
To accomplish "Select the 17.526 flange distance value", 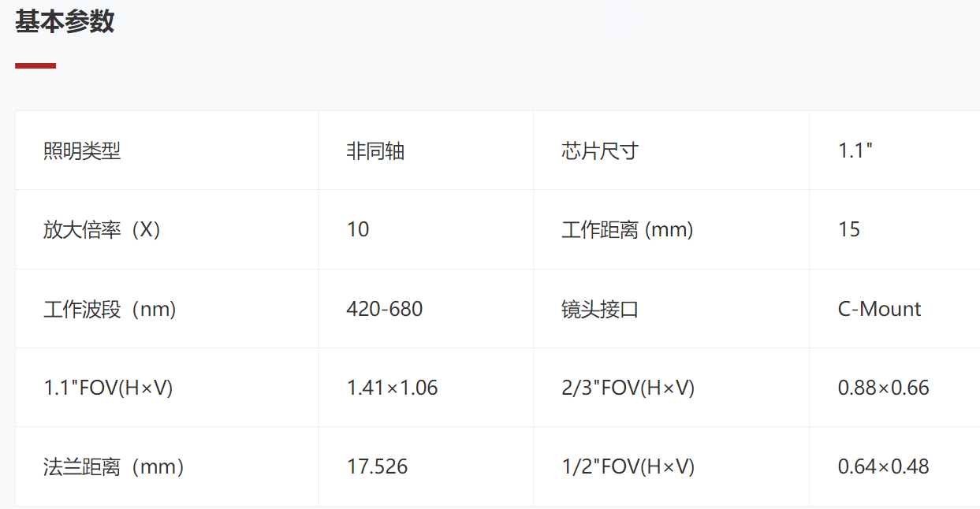I will click(377, 466).
